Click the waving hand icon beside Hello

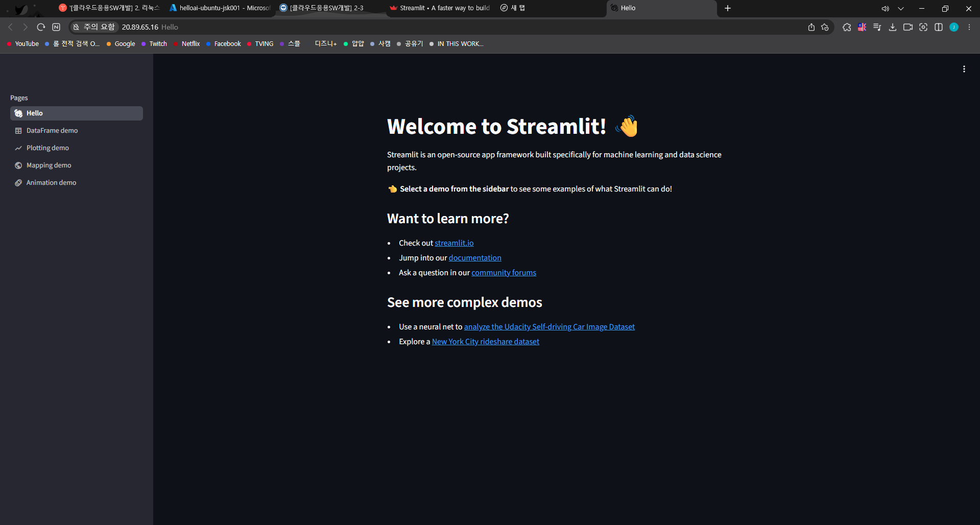[18, 113]
